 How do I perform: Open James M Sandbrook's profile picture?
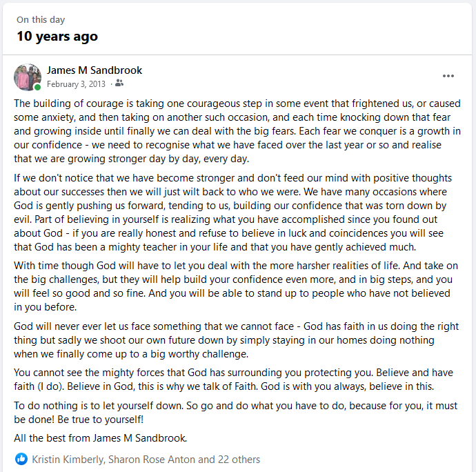pyautogui.click(x=28, y=77)
